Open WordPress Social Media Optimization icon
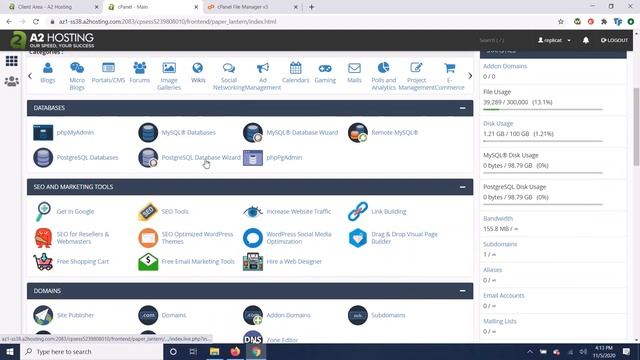The width and height of the screenshot is (640, 360). (x=253, y=238)
